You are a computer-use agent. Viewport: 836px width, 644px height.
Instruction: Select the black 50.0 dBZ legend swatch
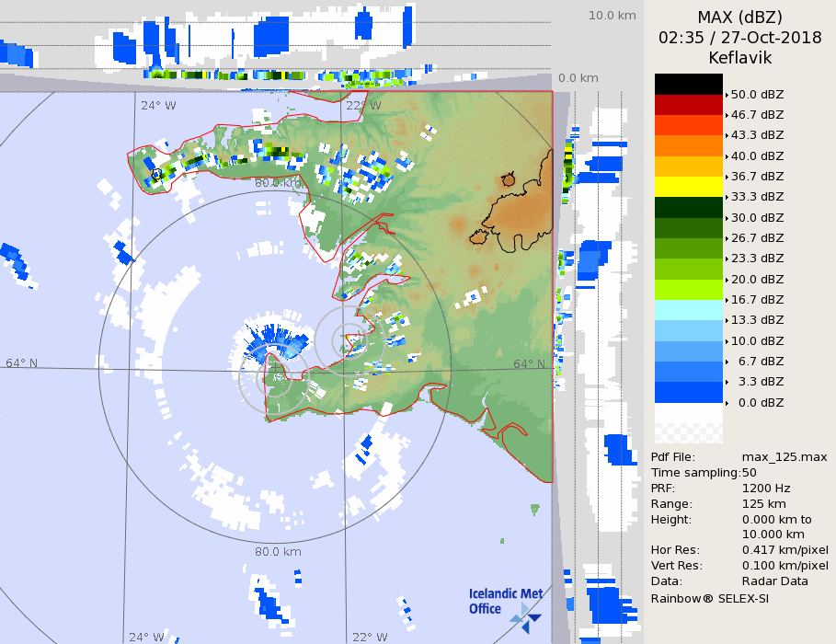pos(688,84)
